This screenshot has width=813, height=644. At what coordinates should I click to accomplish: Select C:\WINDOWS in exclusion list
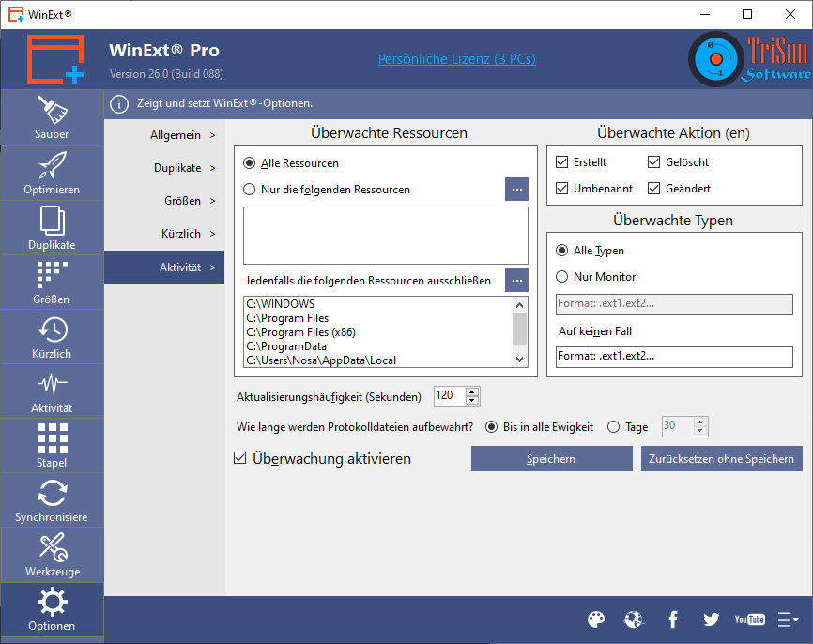(x=281, y=304)
